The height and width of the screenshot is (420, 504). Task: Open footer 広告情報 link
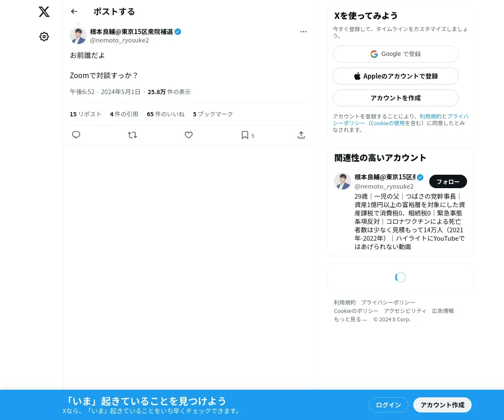tap(443, 311)
